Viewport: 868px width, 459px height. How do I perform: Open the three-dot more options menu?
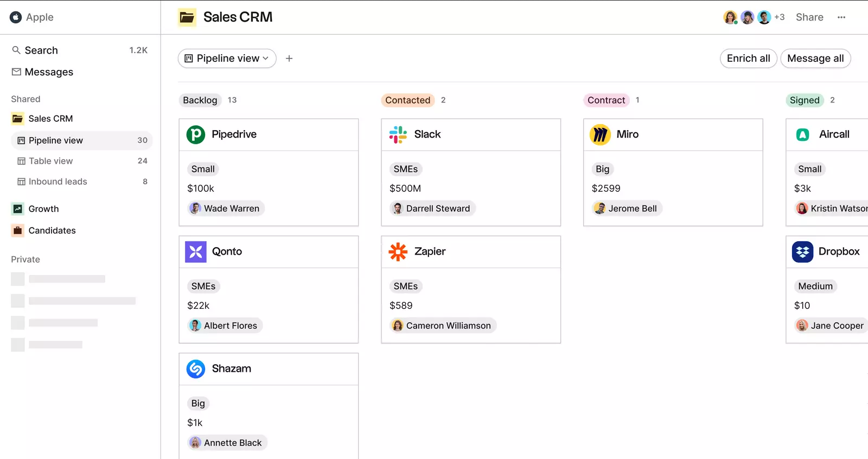[841, 17]
